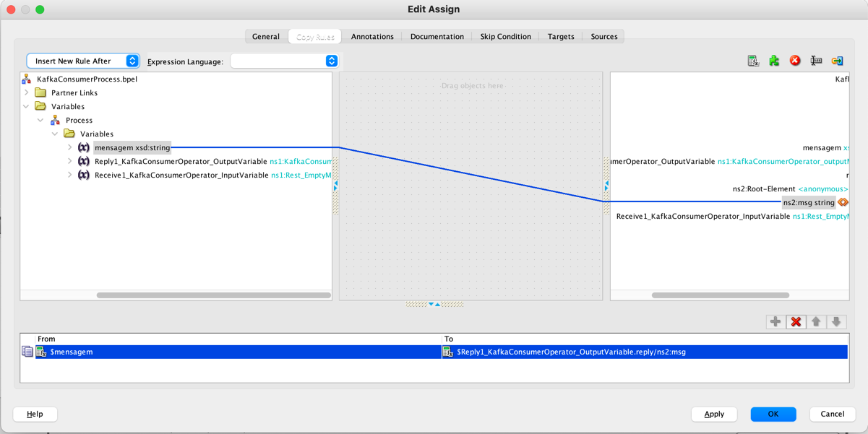This screenshot has width=868, height=434.
Task: Select the $mensagem From cell
Action: (x=239, y=352)
